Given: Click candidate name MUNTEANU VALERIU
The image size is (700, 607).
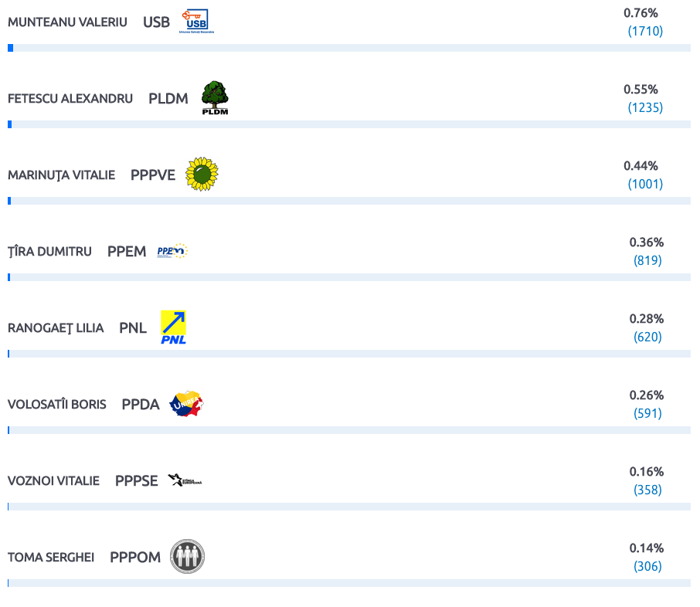Looking at the screenshot, I should point(67,22).
